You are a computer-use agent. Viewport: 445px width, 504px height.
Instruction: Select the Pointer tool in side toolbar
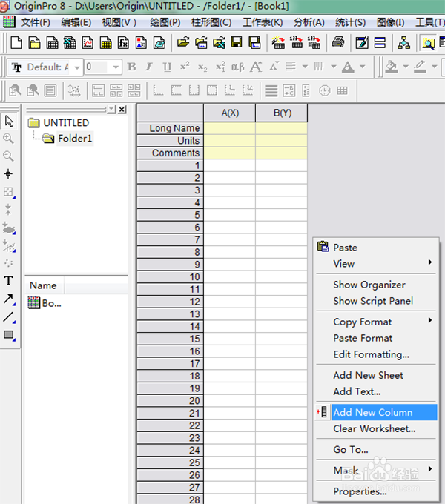(x=9, y=122)
